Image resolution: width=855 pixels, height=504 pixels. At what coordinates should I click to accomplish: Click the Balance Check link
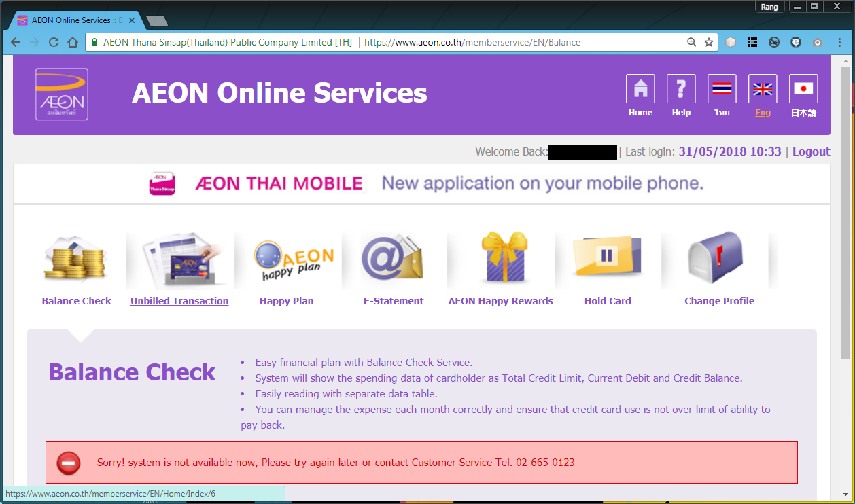(76, 301)
